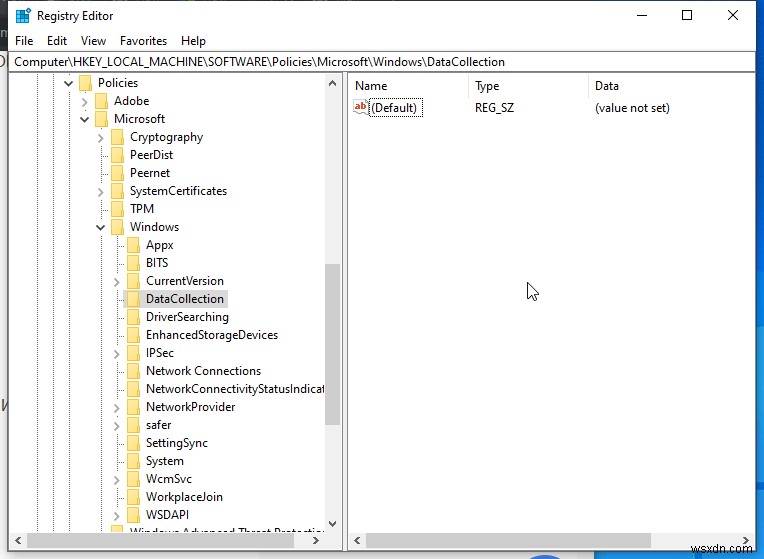Image resolution: width=764 pixels, height=559 pixels.
Task: Sort values by the Data column header
Action: (671, 86)
